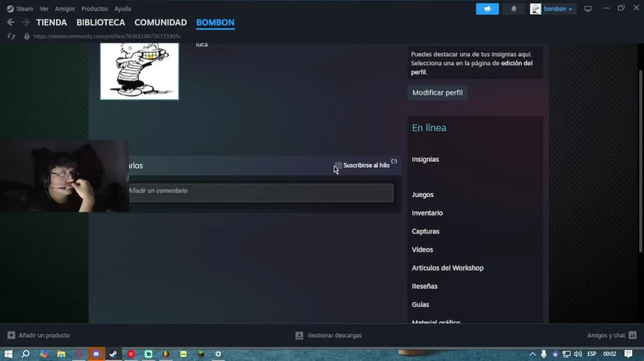Open Amigos y chat

pos(612,335)
